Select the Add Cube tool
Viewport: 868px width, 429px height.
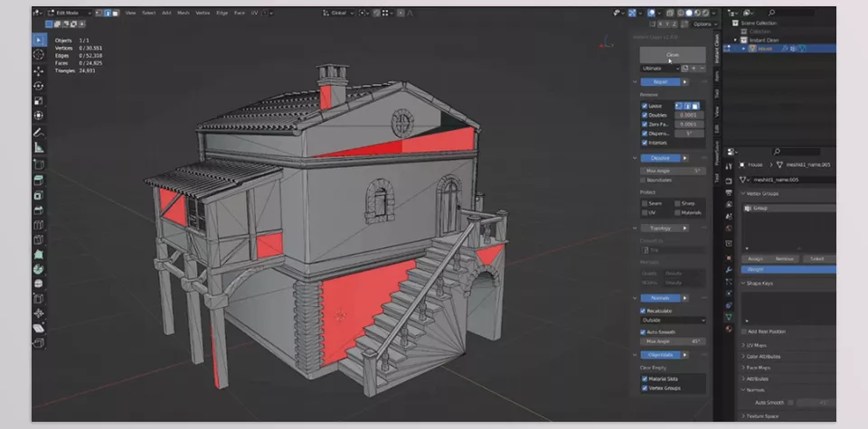(39, 164)
